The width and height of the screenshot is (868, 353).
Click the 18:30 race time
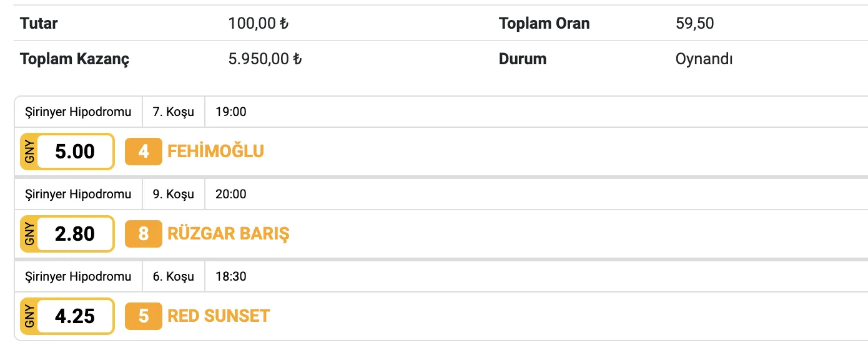pyautogui.click(x=230, y=276)
